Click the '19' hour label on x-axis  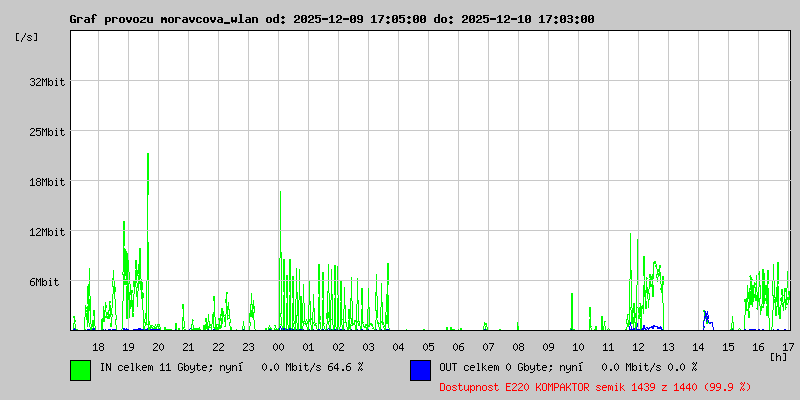coord(129,347)
